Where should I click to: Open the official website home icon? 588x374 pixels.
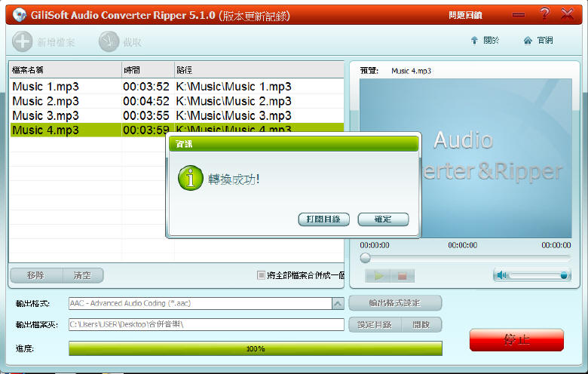point(528,41)
